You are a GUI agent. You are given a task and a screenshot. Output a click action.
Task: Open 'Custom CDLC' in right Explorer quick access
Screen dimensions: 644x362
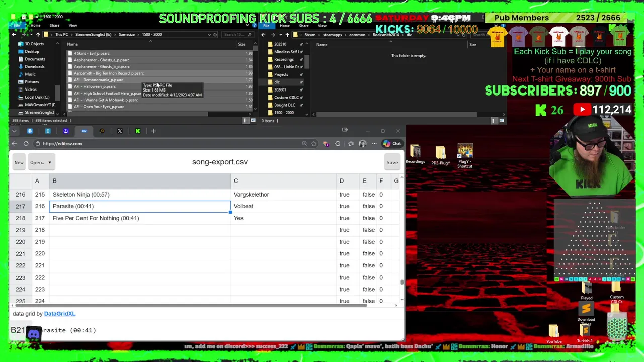pyautogui.click(x=286, y=98)
